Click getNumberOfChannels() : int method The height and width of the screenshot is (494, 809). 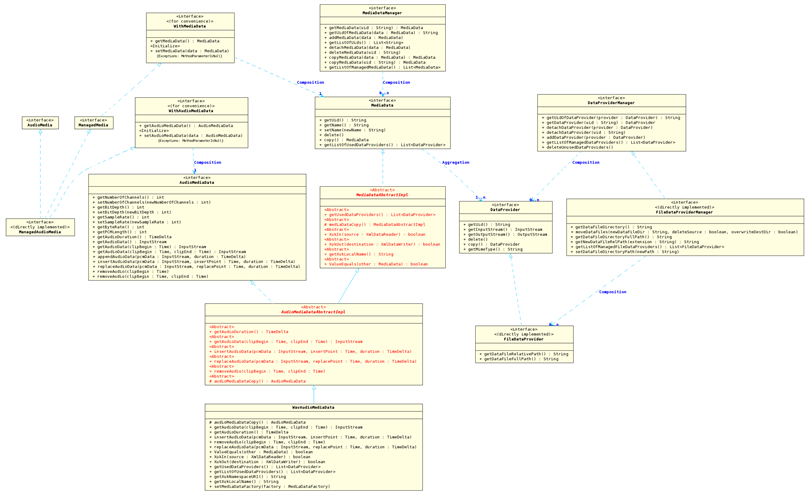coord(128,197)
